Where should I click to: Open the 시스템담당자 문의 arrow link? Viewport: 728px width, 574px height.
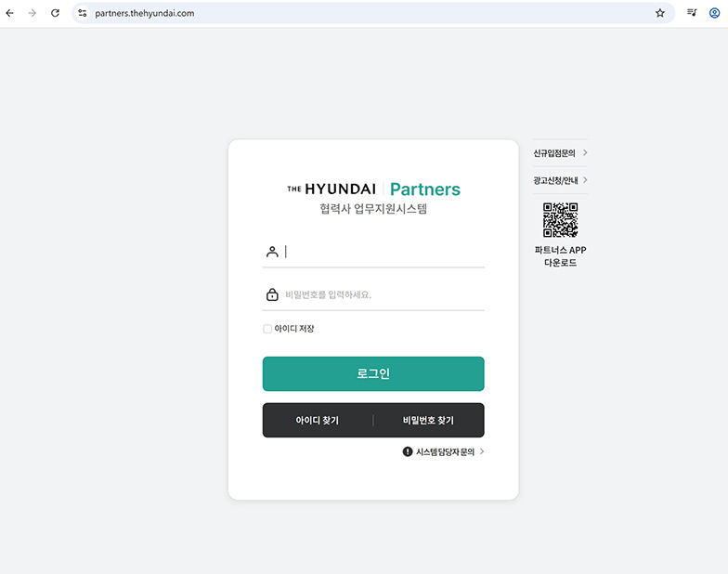click(482, 452)
